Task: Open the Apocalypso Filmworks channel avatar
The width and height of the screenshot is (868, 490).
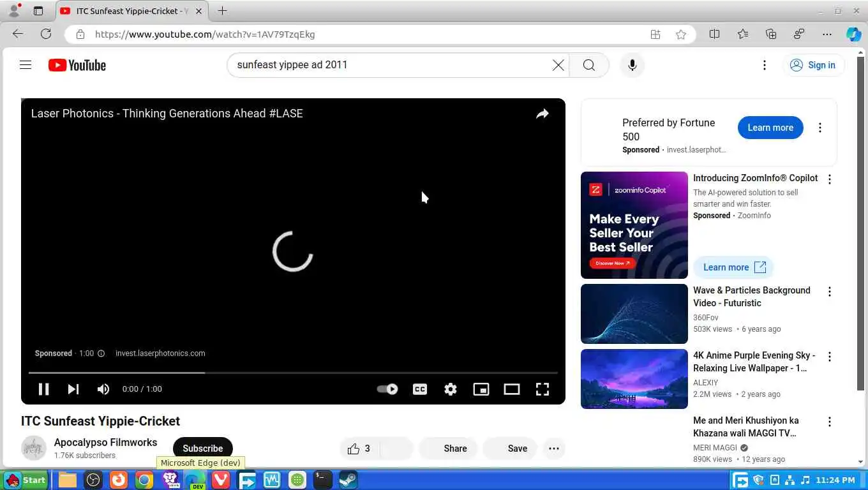Action: pos(34,449)
